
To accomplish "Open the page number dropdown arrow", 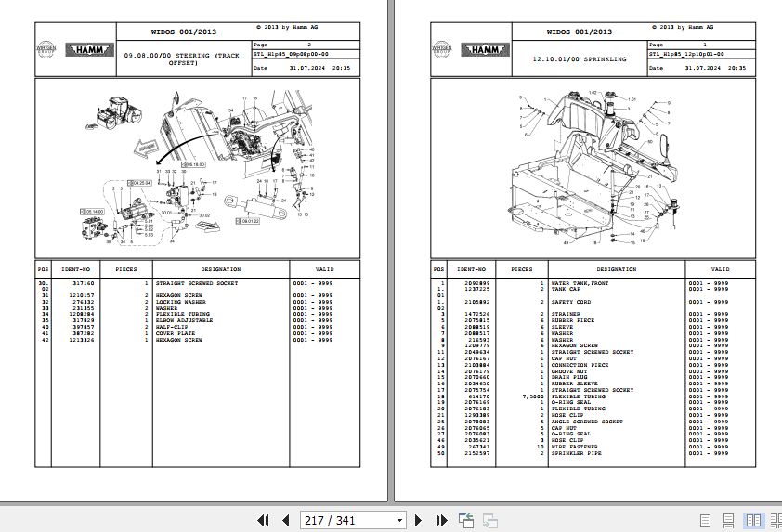I will (399, 521).
